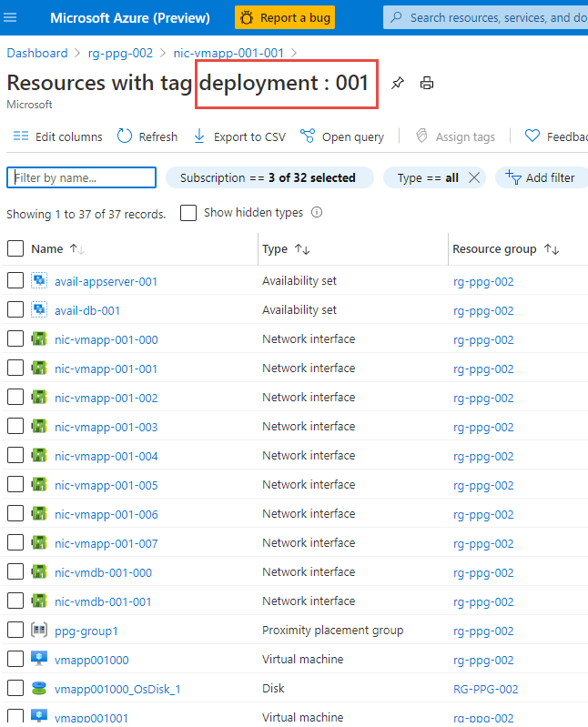This screenshot has height=727, width=588.
Task: Check the nic-vmapp-001-001 row
Action: [x=15, y=369]
